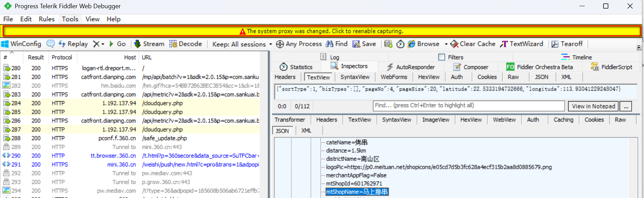Select the response XML tab
The width and height of the screenshot is (644, 198).
[306, 131]
